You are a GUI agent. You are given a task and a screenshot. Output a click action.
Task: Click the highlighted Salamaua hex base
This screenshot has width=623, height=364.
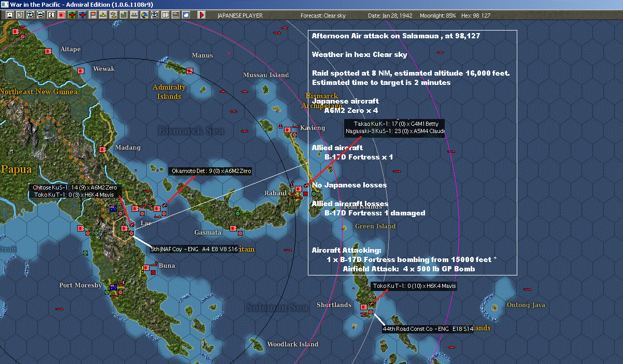124,228
